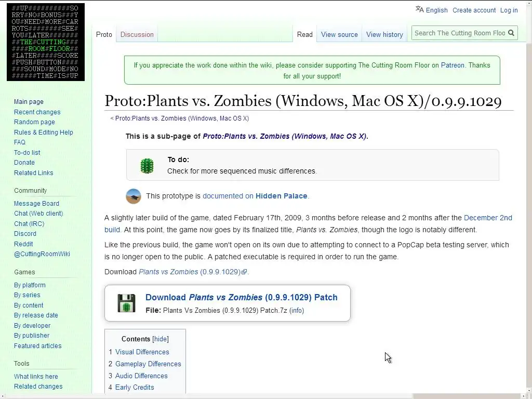Download Plants vs Zombies (0.9.9.1029) external link
This screenshot has width=532, height=399.
(x=190, y=272)
